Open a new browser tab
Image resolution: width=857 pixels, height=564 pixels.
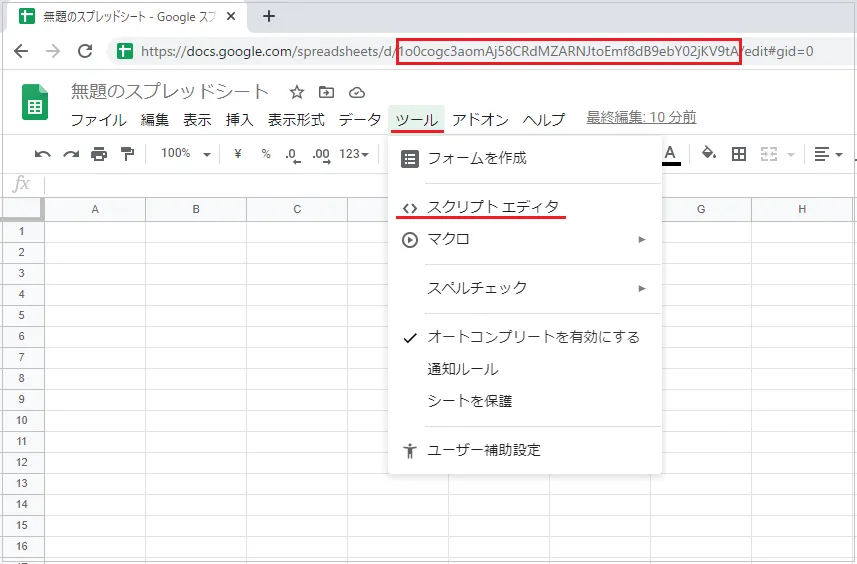point(269,16)
